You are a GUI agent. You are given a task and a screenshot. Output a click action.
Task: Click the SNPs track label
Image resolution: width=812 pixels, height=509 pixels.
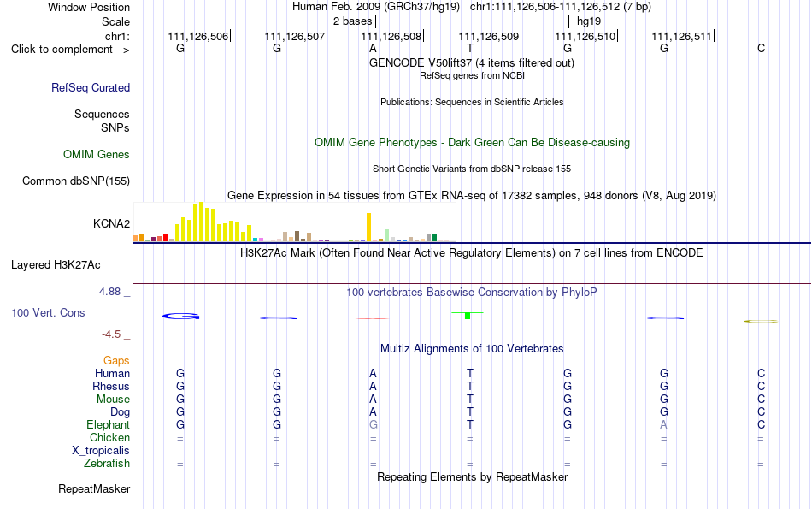(x=115, y=127)
